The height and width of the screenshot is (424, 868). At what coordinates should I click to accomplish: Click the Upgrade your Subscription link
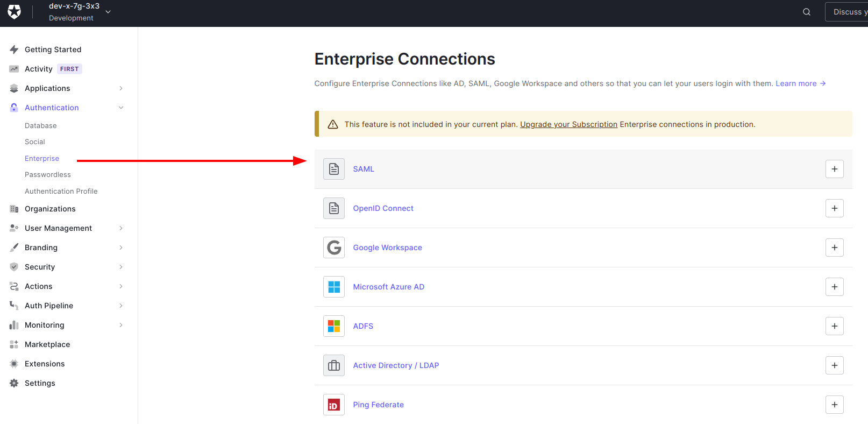click(x=568, y=124)
